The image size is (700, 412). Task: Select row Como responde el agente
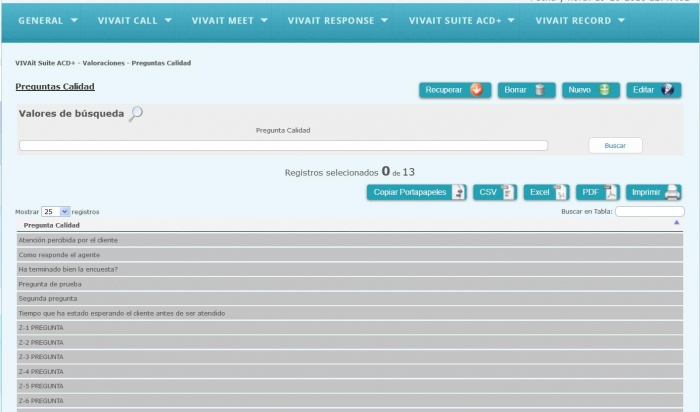click(x=350, y=255)
